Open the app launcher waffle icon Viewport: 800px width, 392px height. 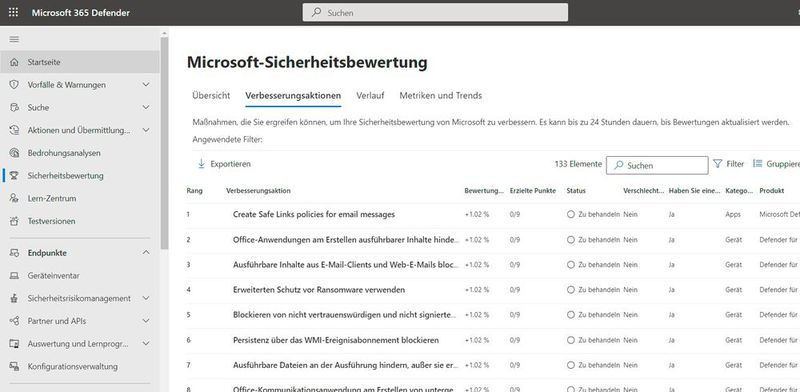14,12
